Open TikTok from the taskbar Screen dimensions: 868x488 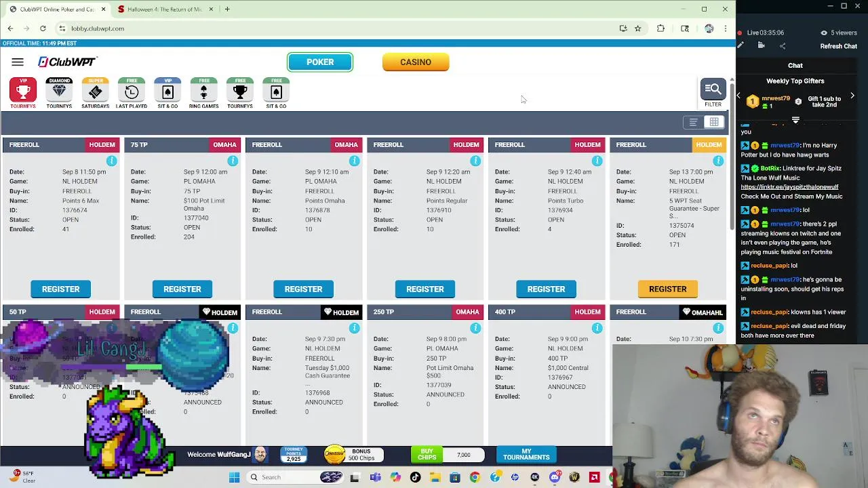tap(415, 477)
